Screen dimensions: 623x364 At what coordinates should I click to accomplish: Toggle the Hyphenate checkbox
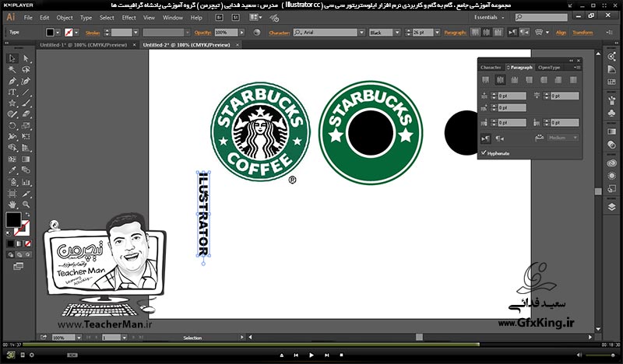[x=484, y=152]
